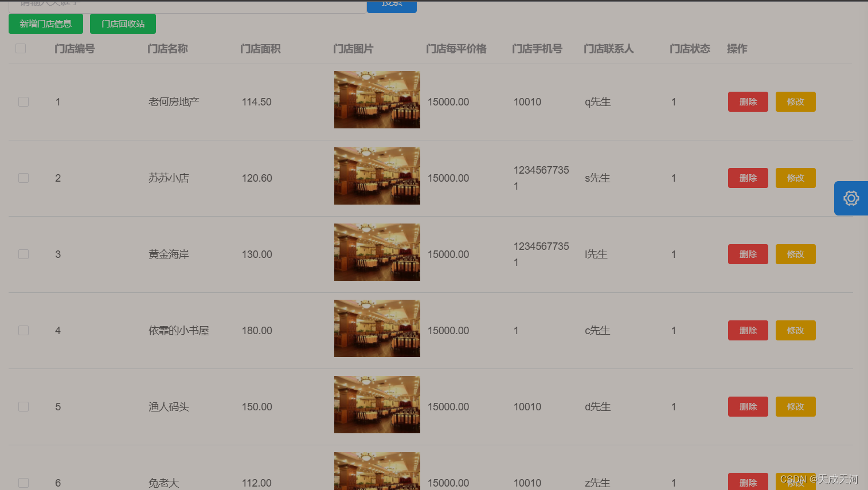Check the row for 渔人码头
The image size is (868, 490).
(24, 406)
